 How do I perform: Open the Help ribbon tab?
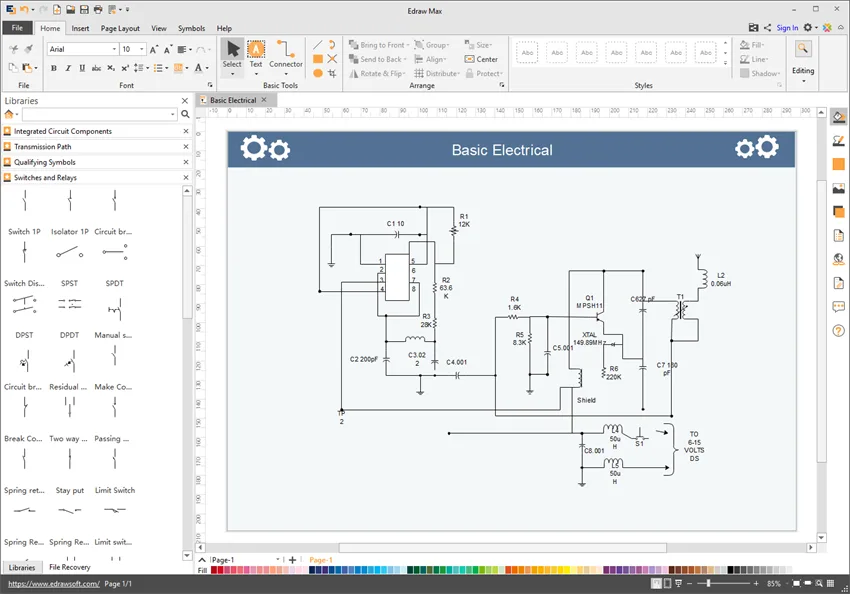pyautogui.click(x=224, y=28)
